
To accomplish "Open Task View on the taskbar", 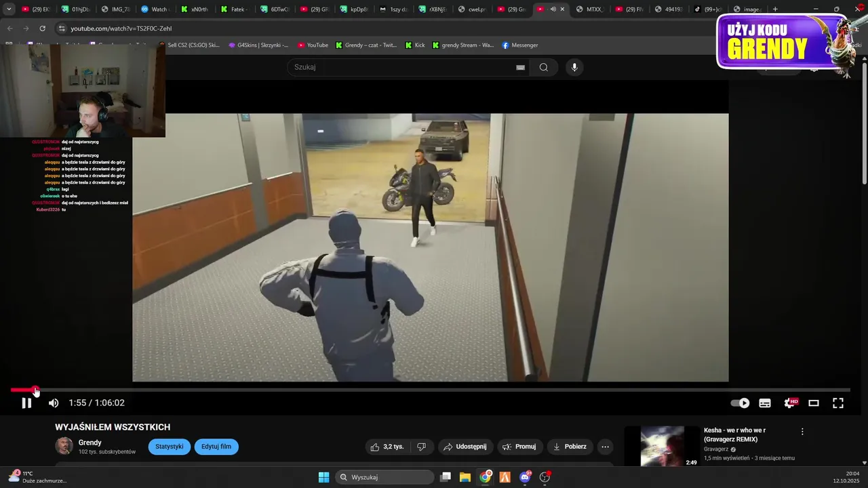I will (x=445, y=477).
